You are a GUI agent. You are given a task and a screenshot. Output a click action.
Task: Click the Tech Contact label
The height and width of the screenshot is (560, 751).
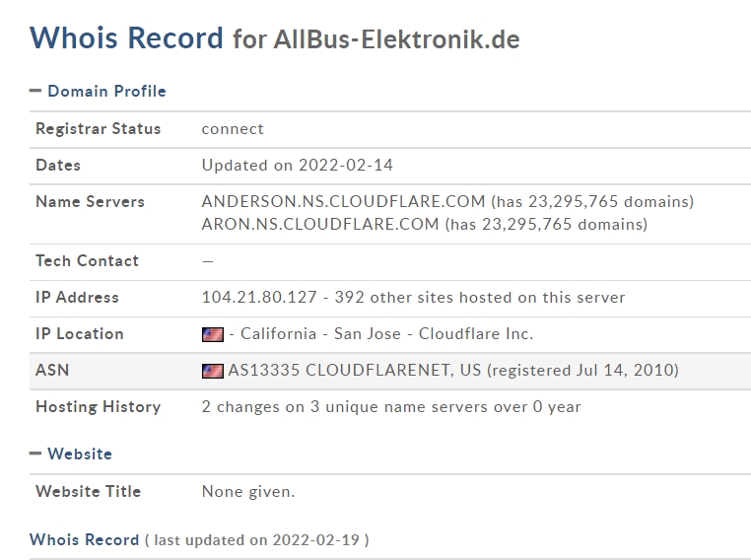tap(87, 260)
